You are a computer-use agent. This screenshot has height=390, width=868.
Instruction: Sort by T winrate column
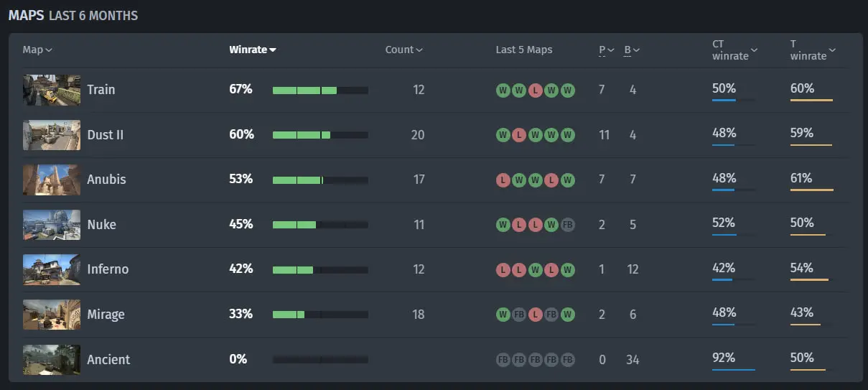point(813,50)
